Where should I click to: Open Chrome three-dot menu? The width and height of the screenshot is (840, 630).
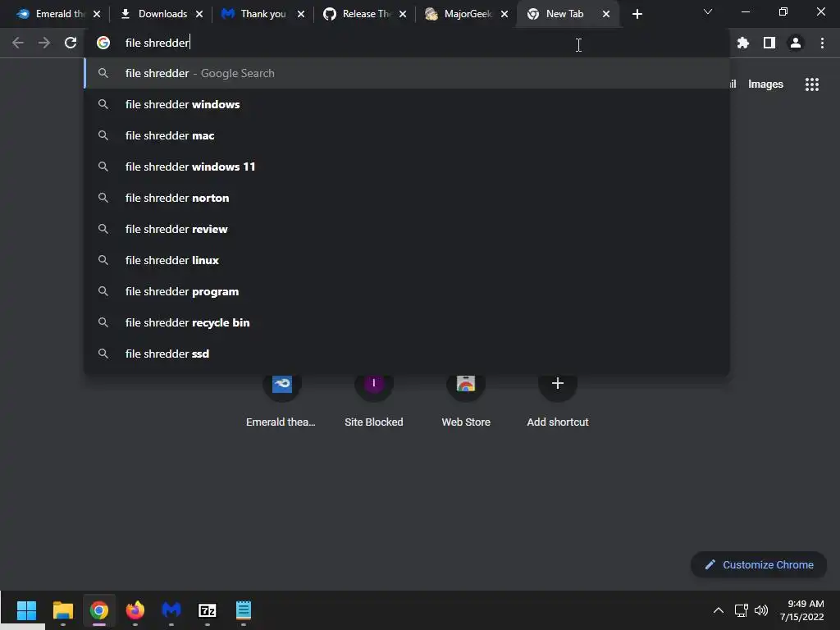(822, 43)
